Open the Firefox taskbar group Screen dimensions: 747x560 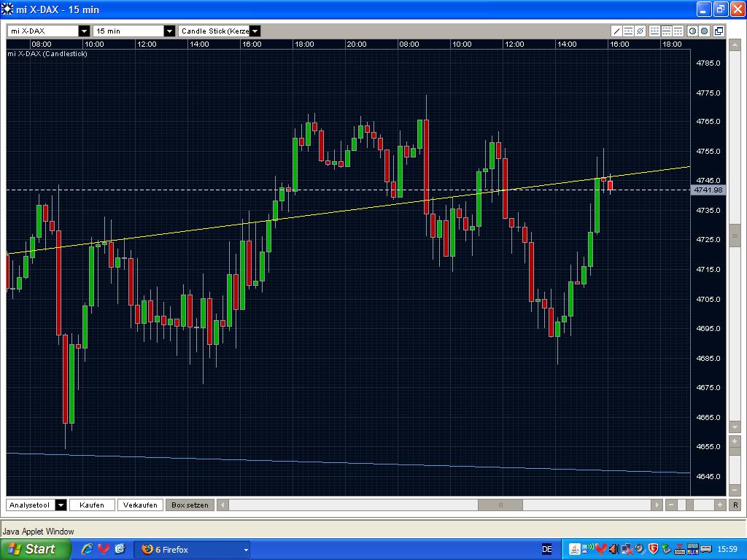(x=191, y=550)
